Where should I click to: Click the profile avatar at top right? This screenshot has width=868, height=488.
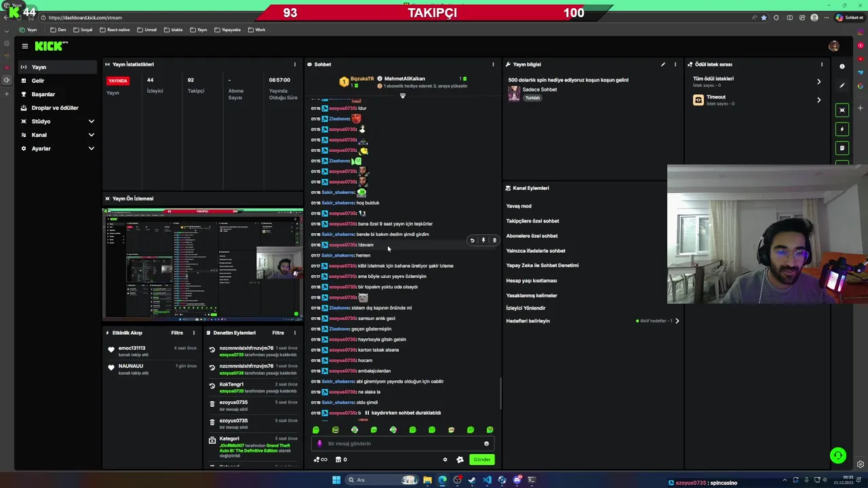point(833,46)
